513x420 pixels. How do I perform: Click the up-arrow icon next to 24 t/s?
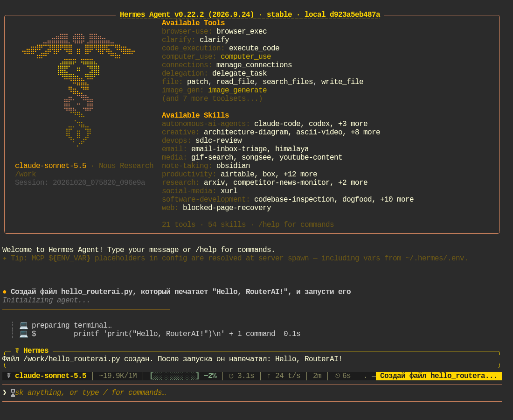pos(269,376)
